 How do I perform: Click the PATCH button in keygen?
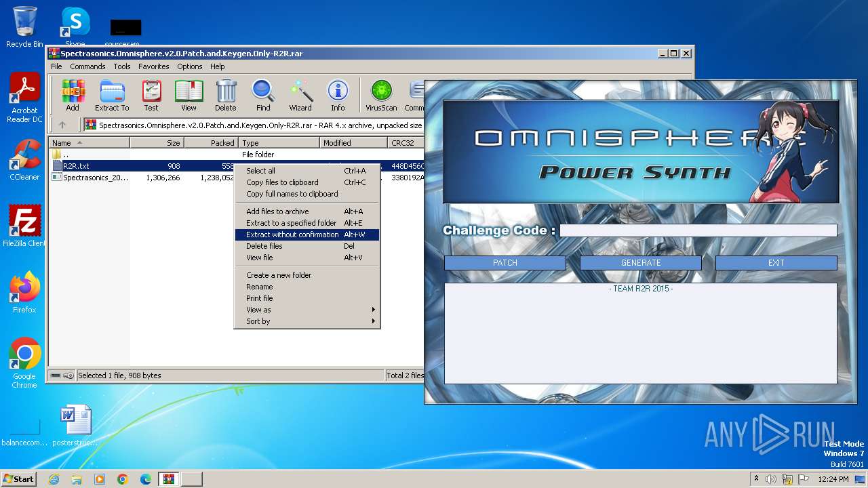(x=505, y=263)
